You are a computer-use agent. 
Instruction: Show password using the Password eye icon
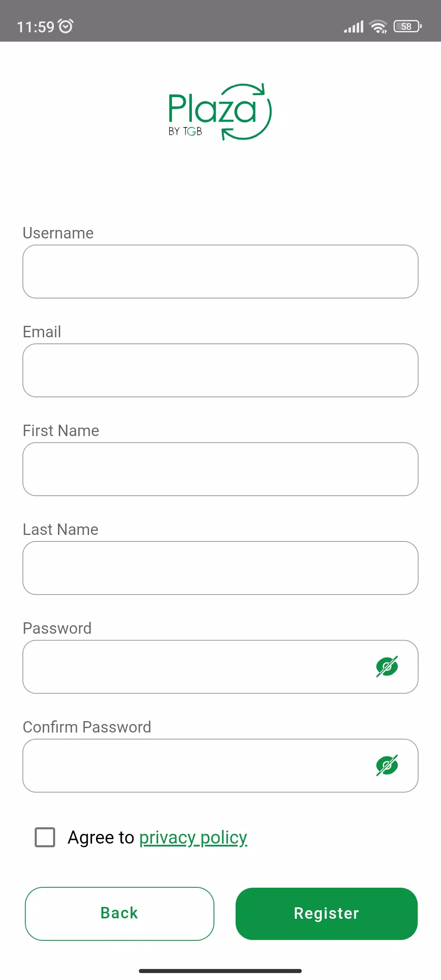click(387, 667)
